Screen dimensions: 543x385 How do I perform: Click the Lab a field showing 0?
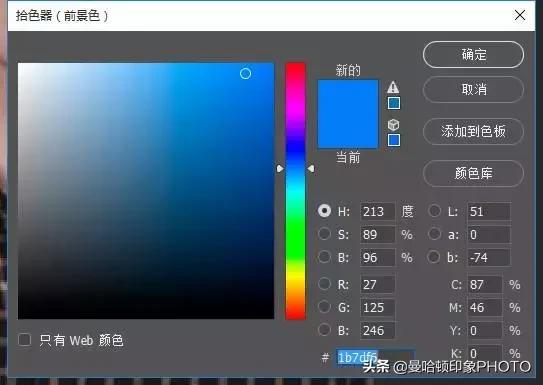click(x=489, y=234)
